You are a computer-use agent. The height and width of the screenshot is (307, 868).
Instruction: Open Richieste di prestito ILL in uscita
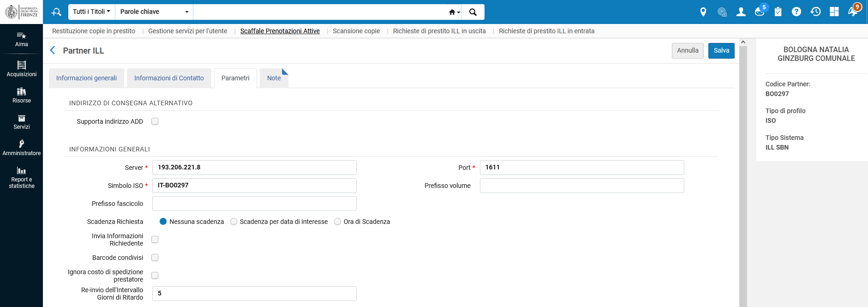(x=439, y=31)
